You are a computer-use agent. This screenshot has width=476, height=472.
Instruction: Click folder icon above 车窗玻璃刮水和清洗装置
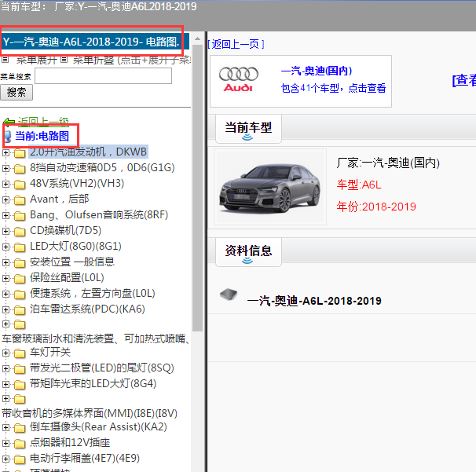[x=20, y=325]
